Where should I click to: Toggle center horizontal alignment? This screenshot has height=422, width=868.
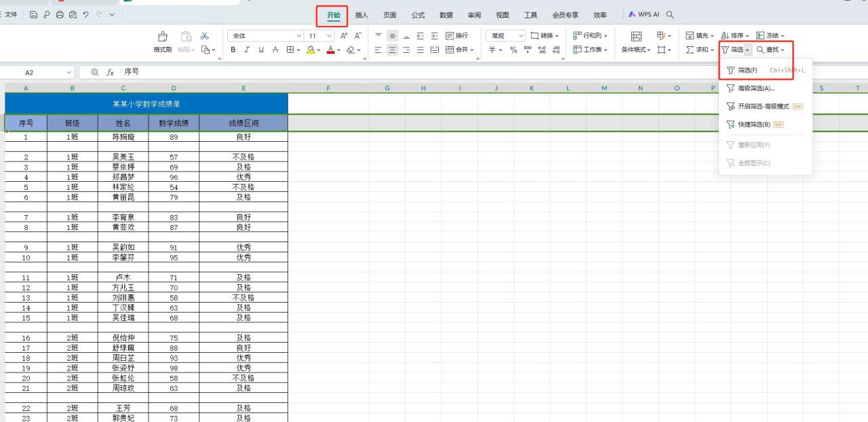pyautogui.click(x=392, y=50)
